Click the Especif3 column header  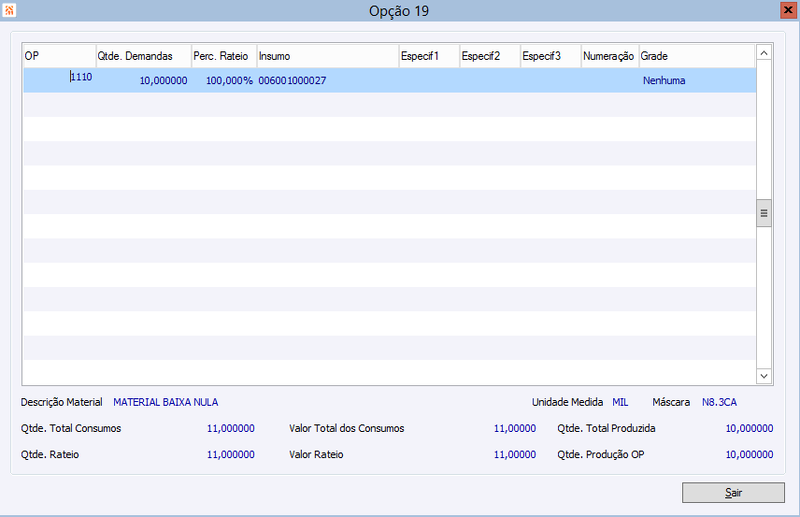pyautogui.click(x=551, y=56)
